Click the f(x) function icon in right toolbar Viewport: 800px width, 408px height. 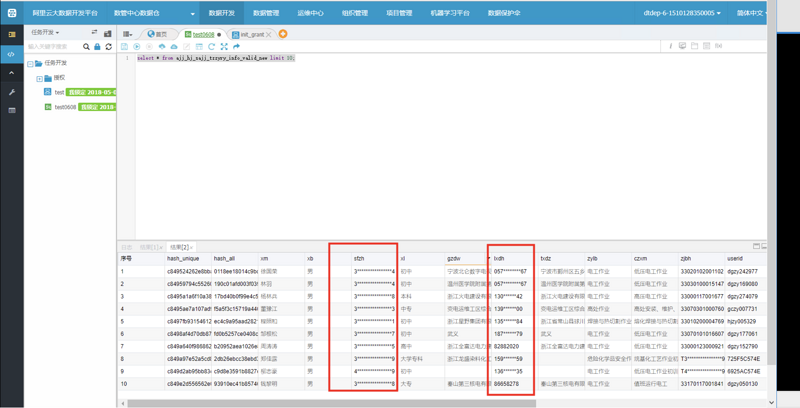click(718, 46)
